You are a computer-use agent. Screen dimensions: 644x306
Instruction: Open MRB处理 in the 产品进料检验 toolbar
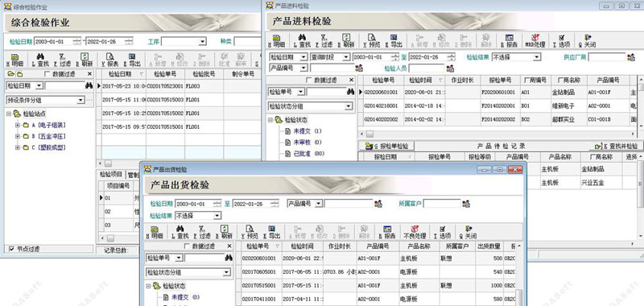coord(535,40)
